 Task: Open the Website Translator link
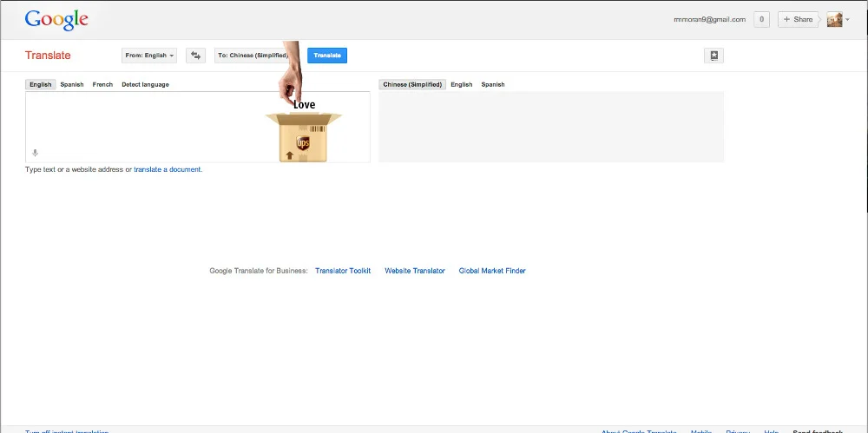click(415, 271)
